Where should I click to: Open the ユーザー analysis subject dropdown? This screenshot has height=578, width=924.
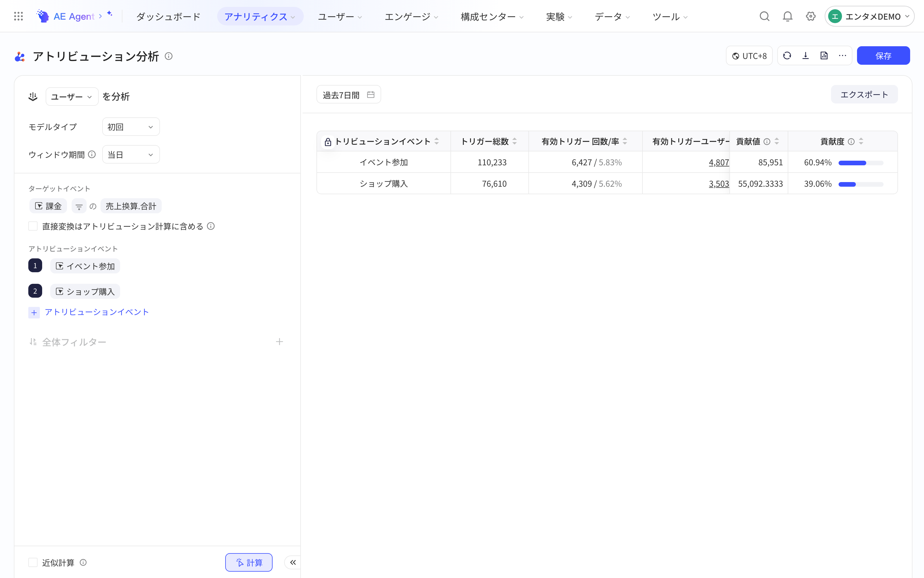(x=72, y=97)
